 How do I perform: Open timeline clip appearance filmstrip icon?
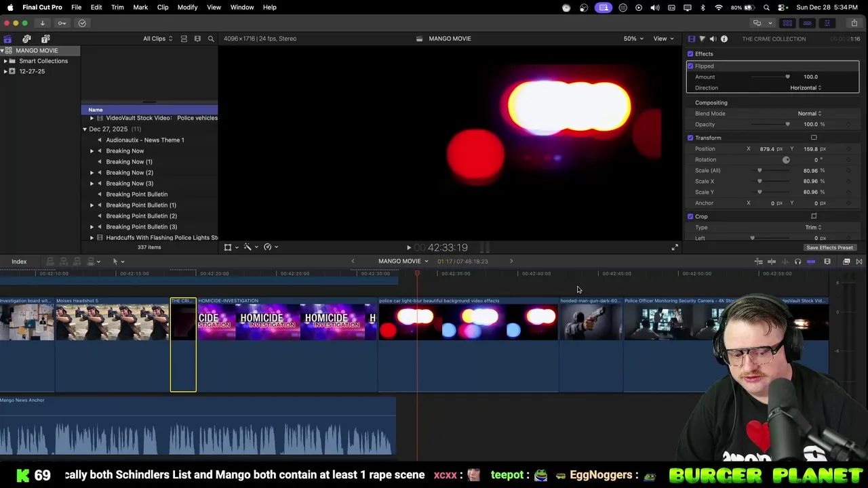[827, 262]
